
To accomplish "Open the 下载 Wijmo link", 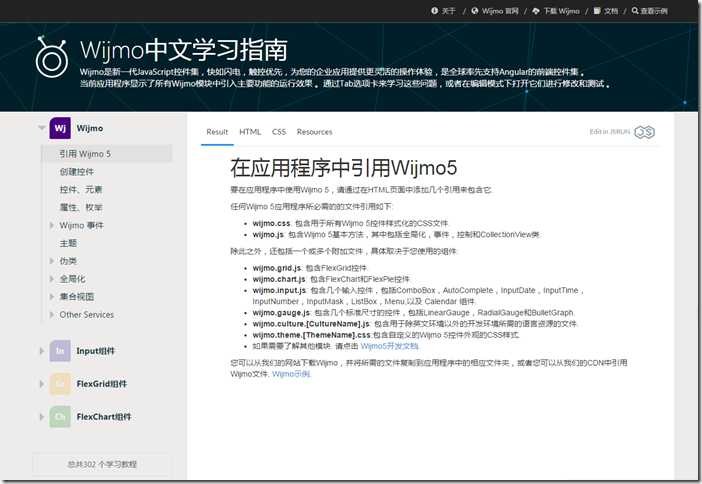I will click(561, 11).
